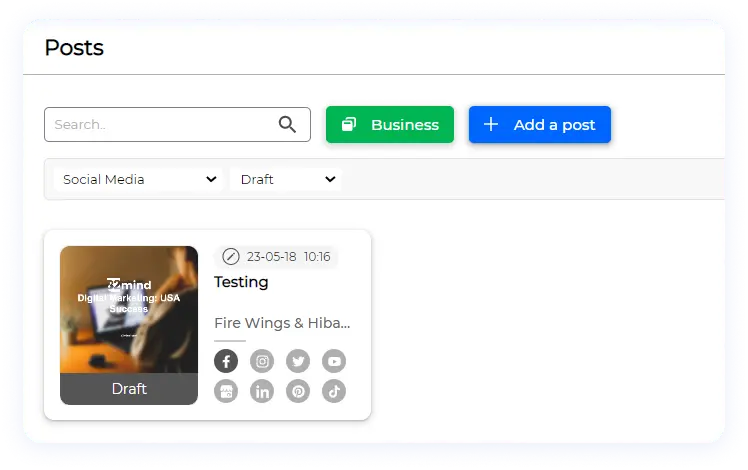Click the Twitter bird icon

coord(298,361)
